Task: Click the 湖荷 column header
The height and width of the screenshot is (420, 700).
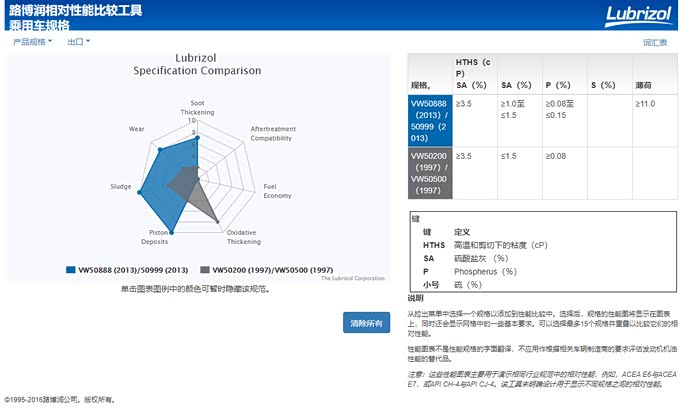Action: [645, 85]
